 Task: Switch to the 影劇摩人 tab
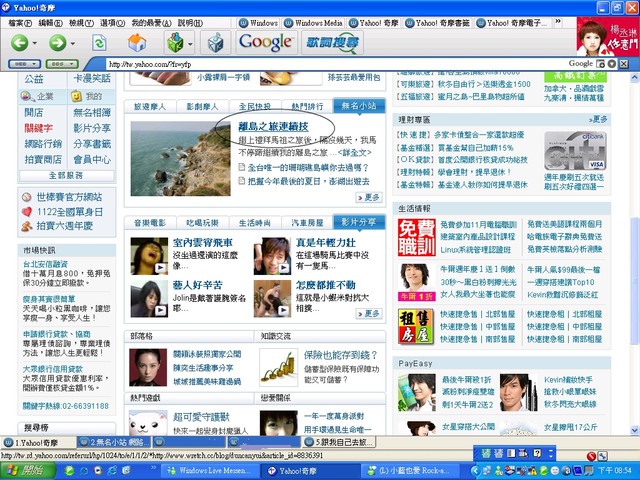[x=202, y=107]
